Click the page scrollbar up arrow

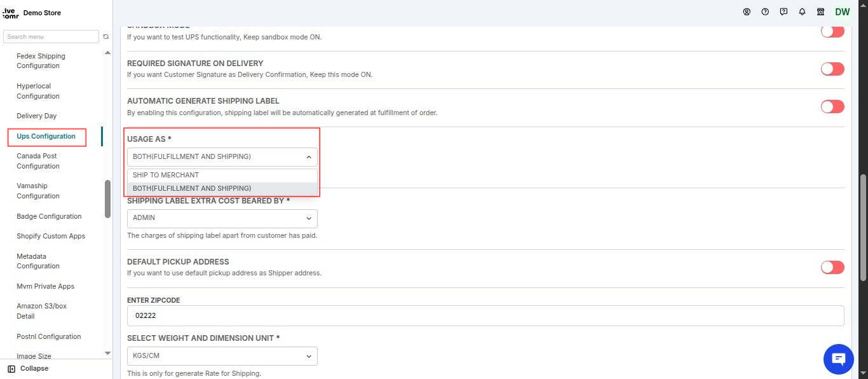tap(863, 4)
